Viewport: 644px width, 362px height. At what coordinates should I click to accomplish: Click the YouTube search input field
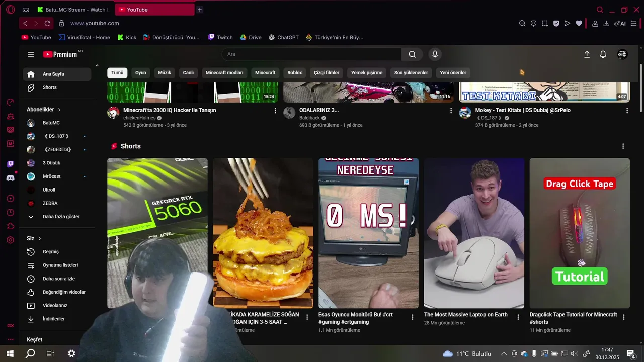tap(312, 54)
